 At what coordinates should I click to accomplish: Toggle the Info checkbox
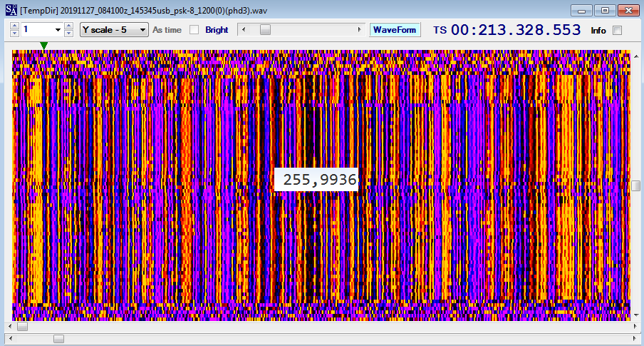pyautogui.click(x=618, y=30)
